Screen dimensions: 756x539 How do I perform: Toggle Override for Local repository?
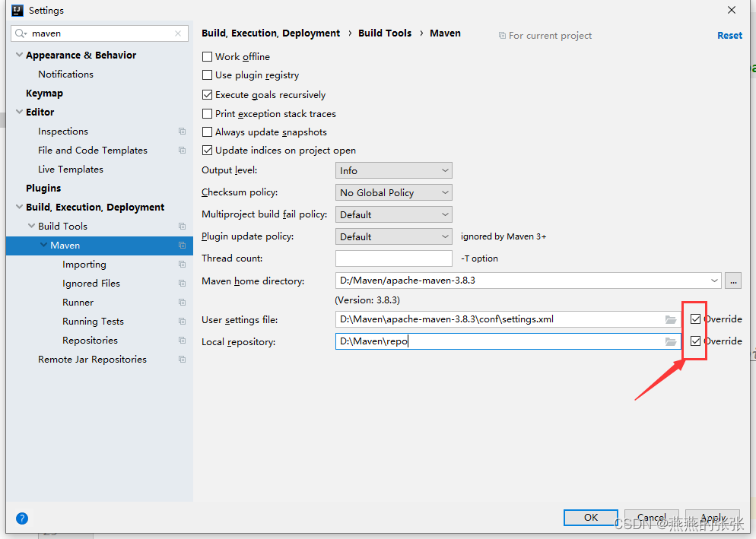[x=695, y=341]
